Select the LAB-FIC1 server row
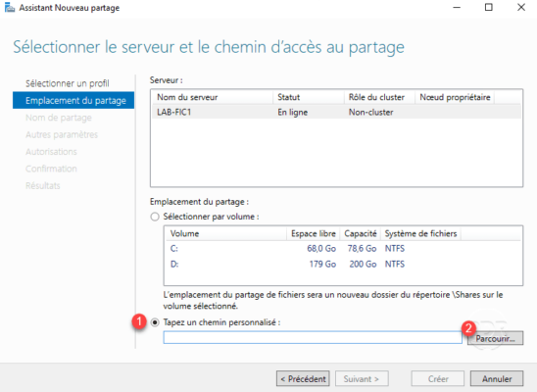 pyautogui.click(x=337, y=113)
